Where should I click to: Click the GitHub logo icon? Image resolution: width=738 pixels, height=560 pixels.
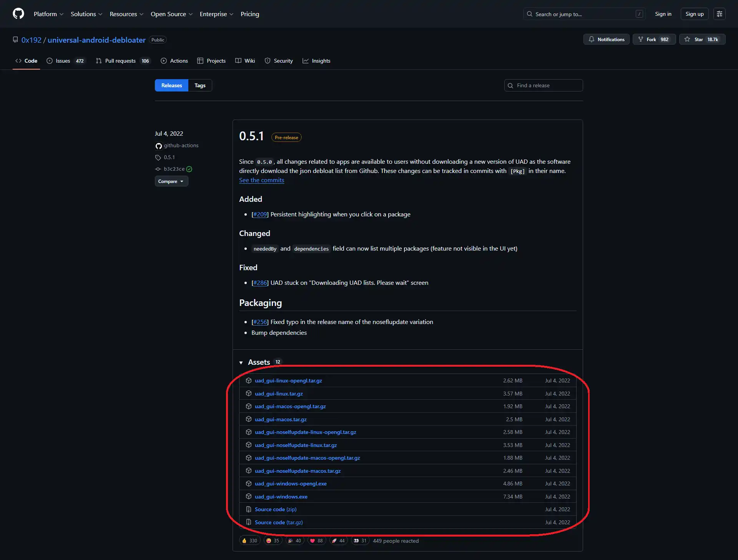pos(18,14)
